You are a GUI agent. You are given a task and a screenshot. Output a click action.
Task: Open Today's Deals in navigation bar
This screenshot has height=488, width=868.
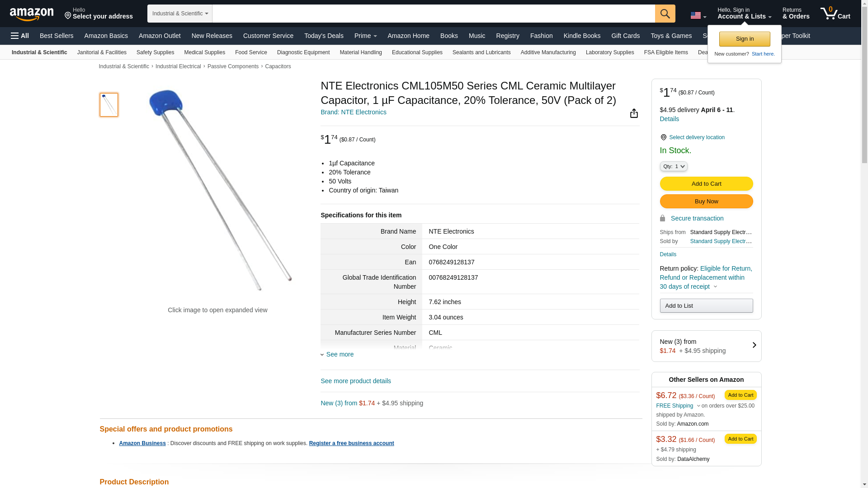tap(324, 36)
